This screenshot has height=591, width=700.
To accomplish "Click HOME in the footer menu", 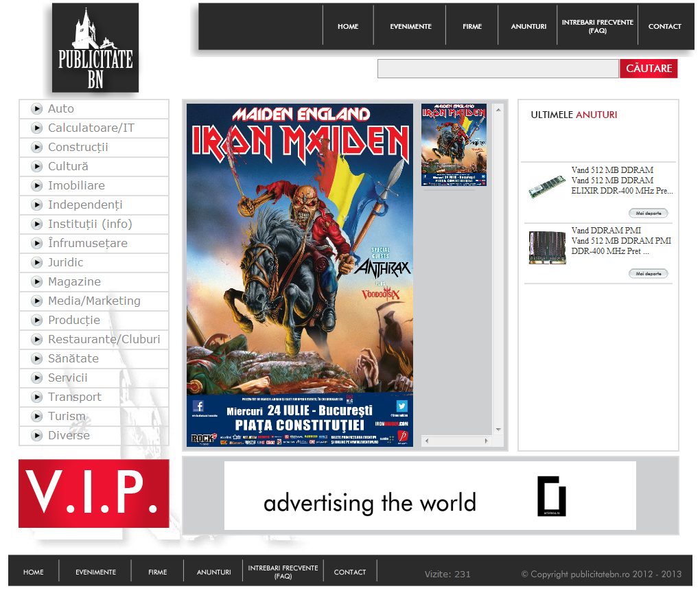I will coord(34,572).
